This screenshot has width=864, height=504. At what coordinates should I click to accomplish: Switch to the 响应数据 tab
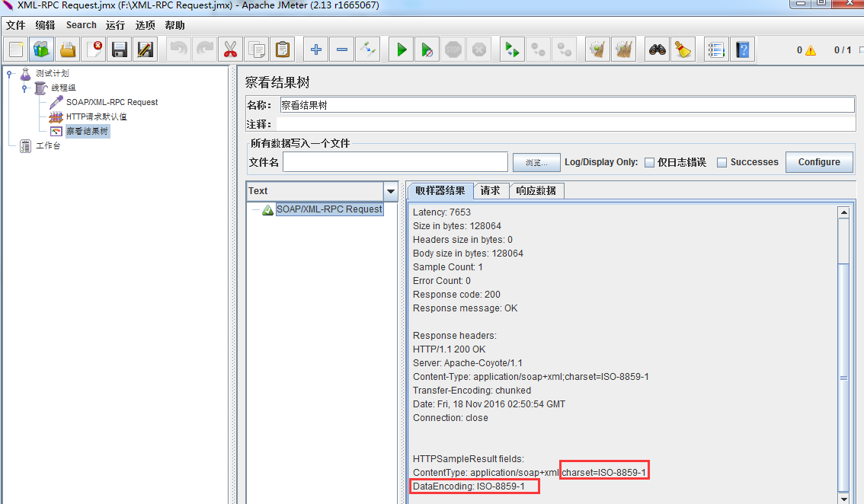tap(536, 190)
